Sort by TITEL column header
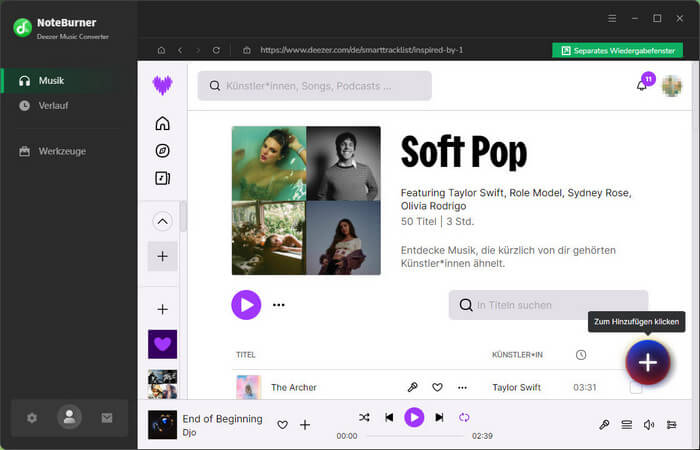 point(246,355)
